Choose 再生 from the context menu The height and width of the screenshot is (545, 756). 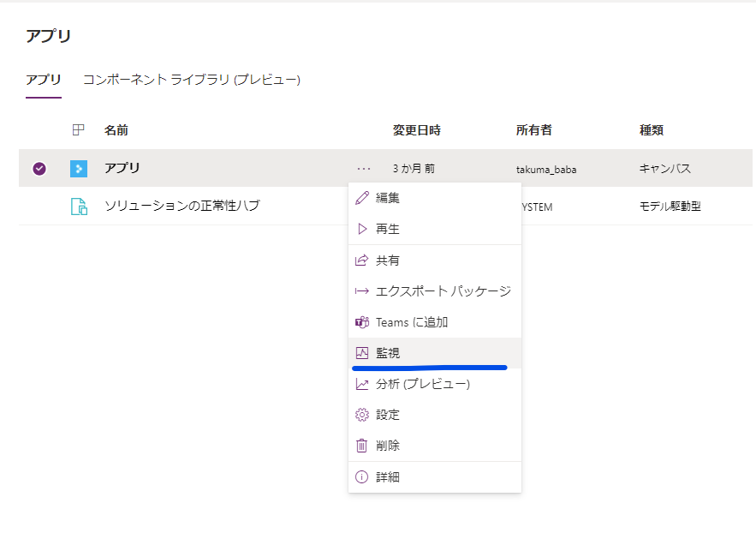pos(435,229)
